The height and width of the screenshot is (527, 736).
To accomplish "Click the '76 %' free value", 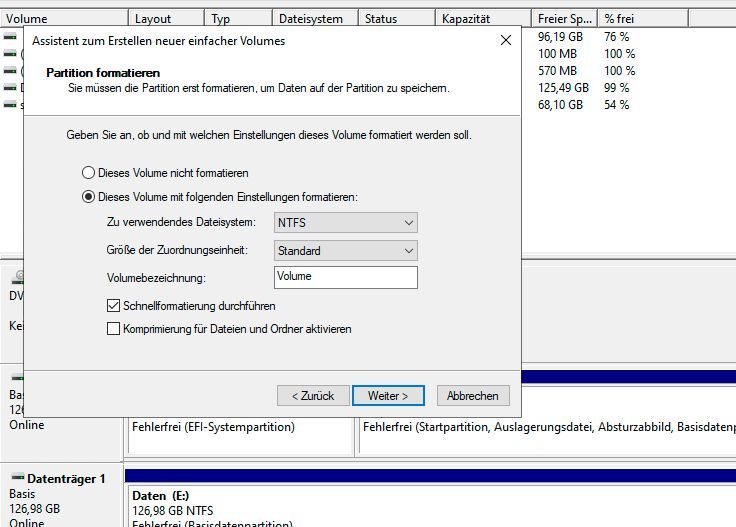I will tap(616, 37).
